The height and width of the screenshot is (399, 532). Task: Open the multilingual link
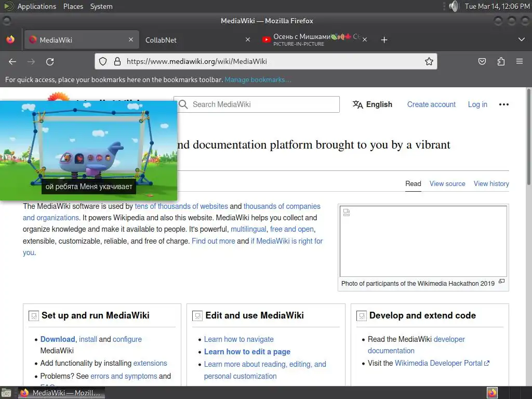[x=248, y=229]
